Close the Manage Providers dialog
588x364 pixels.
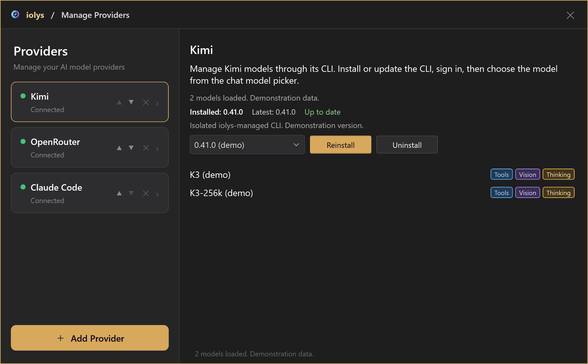click(570, 15)
